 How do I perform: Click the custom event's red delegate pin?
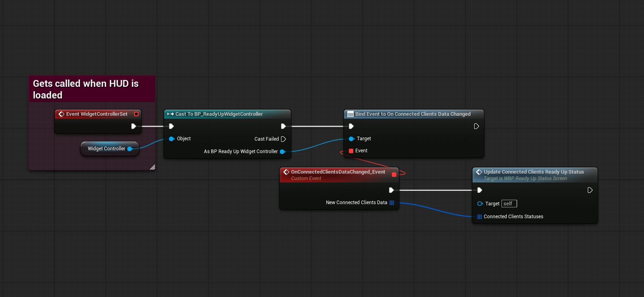click(x=394, y=174)
